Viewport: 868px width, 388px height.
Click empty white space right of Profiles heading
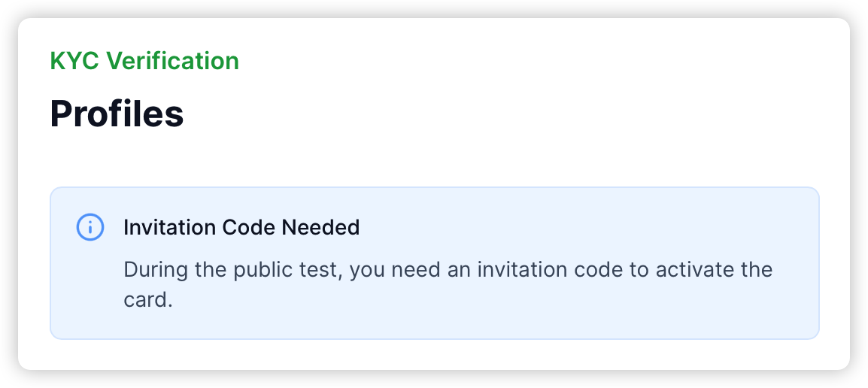click(x=498, y=114)
